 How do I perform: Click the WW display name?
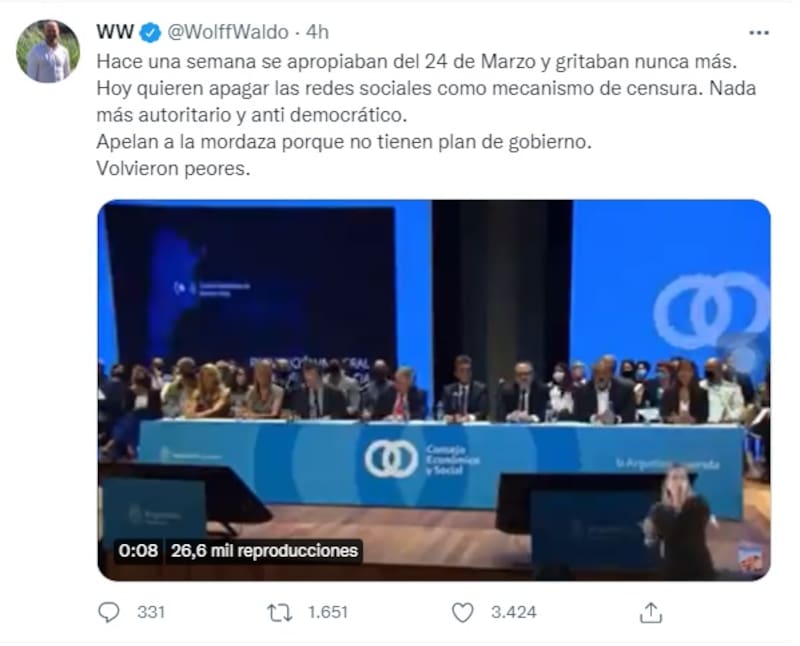[x=115, y=32]
